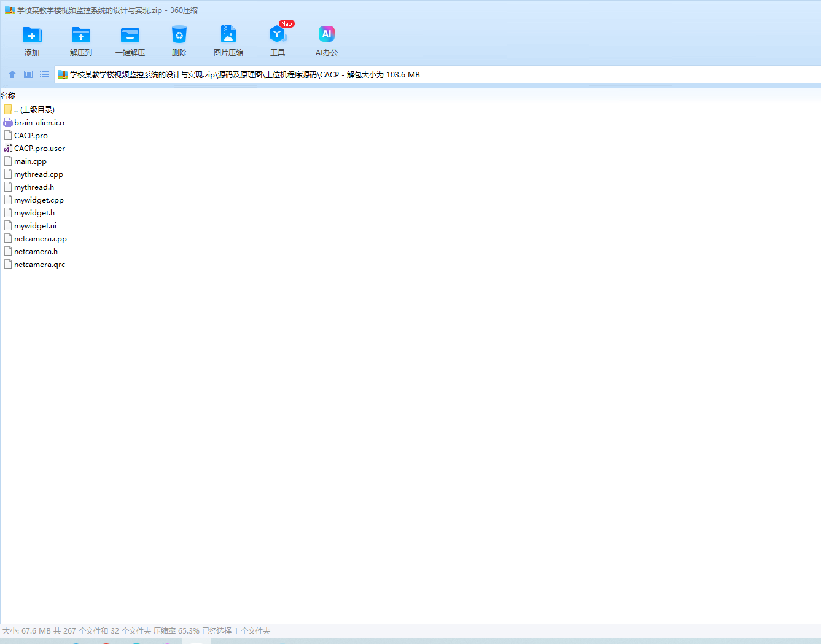Switch to thumbnail view icon
The height and width of the screenshot is (644, 821).
[x=28, y=74]
